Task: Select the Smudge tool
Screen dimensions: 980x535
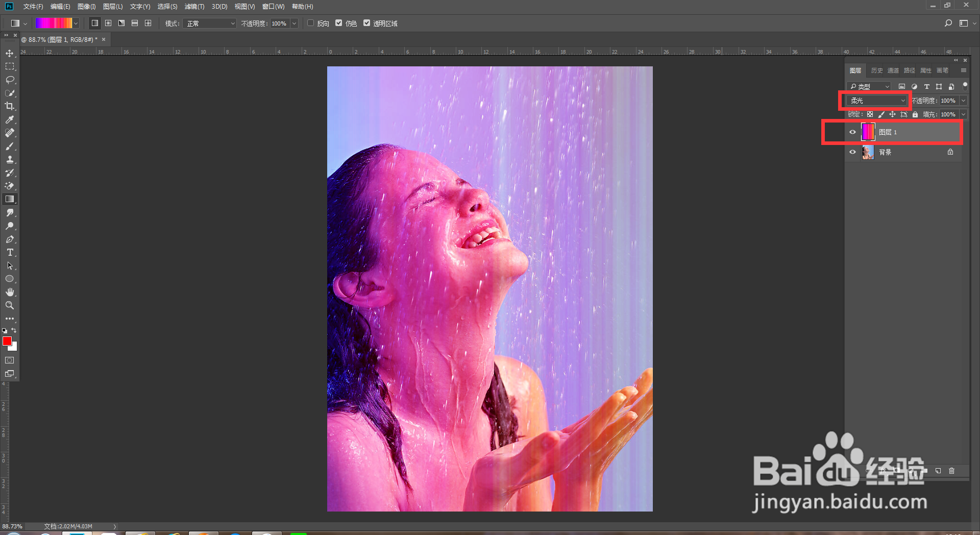Action: click(10, 212)
